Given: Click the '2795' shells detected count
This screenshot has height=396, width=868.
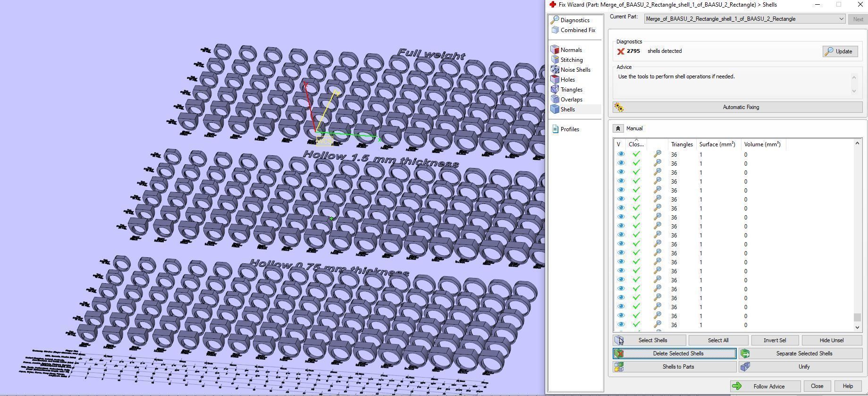Looking at the screenshot, I should pos(633,51).
